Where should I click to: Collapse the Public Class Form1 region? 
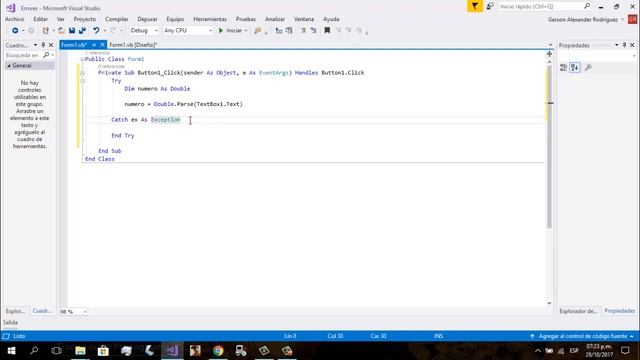82,59
